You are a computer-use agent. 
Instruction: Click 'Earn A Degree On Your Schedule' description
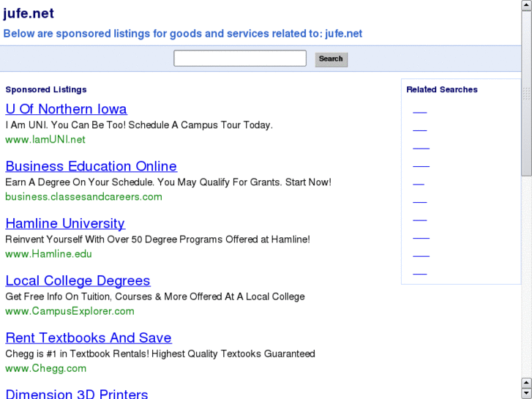168,182
